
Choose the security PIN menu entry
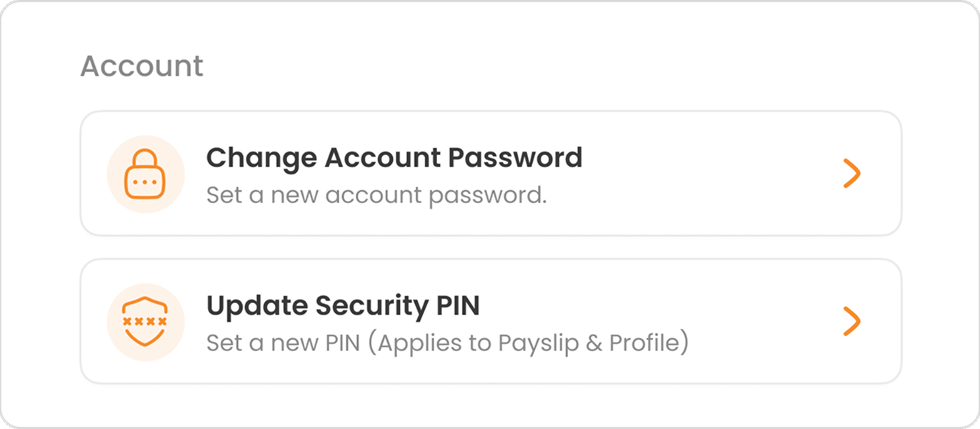(491, 321)
